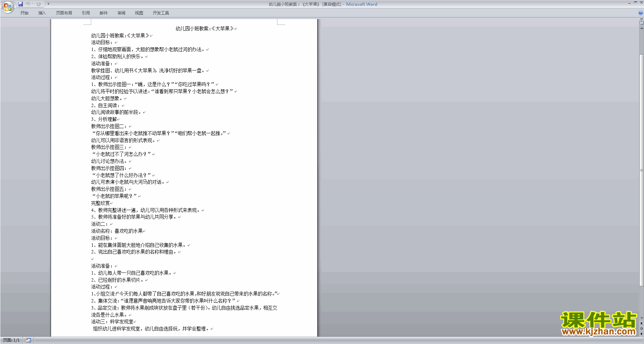Click the macro recording icon in status bar

point(28,340)
